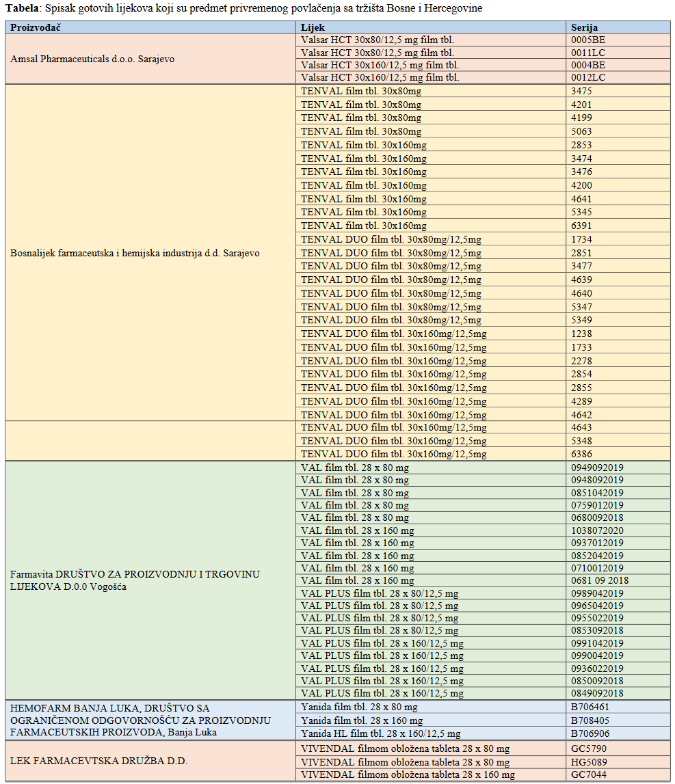The height and width of the screenshot is (784, 675).
Task: Click VAL serial 0851042019
Action: click(598, 493)
